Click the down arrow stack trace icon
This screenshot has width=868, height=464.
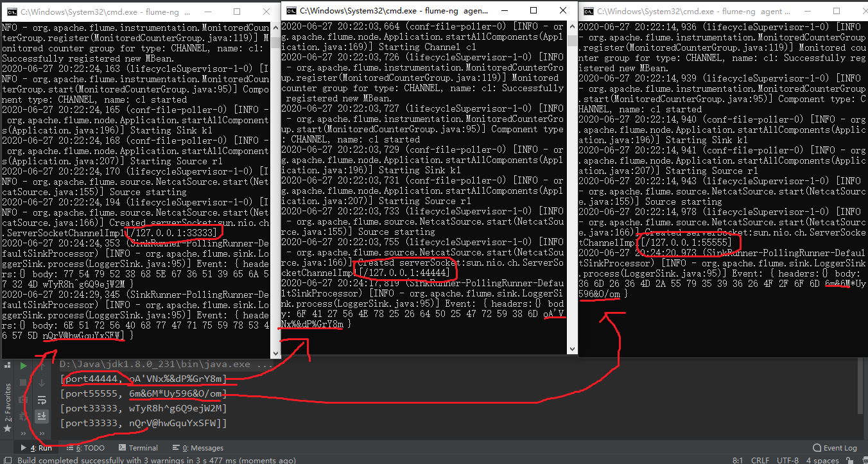[x=42, y=383]
